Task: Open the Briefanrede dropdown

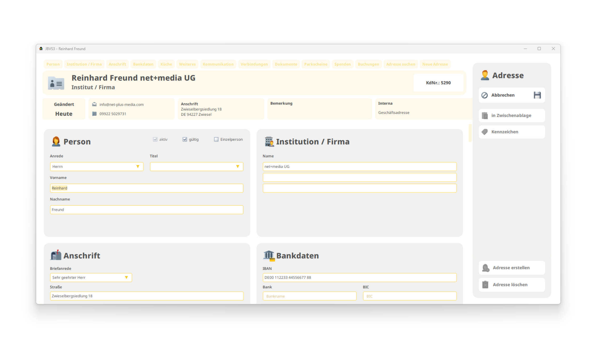Action: tap(126, 277)
